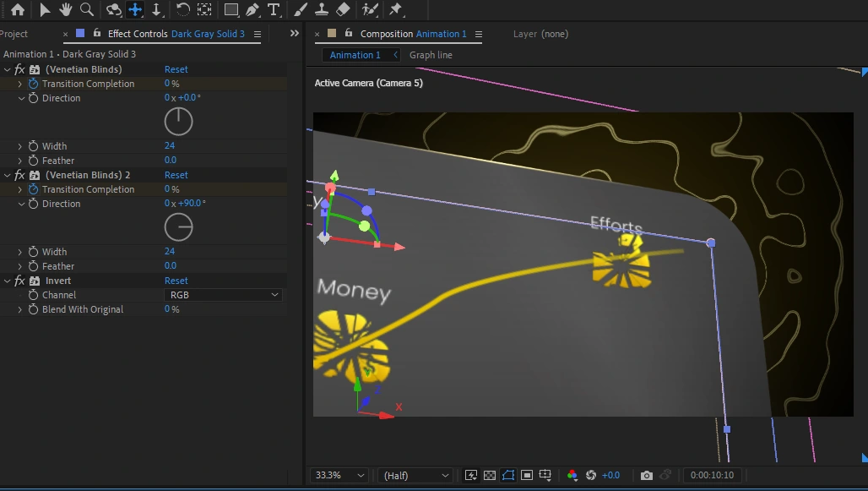Activate the Eraser tool

point(342,10)
